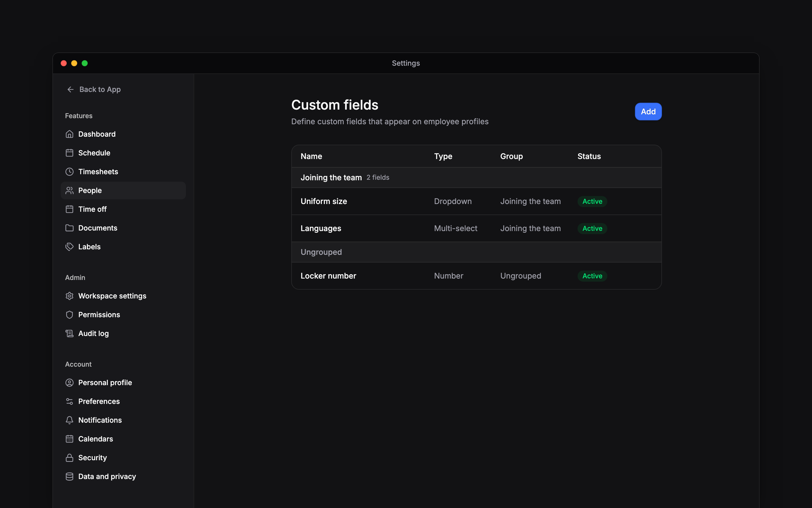Click the Permissions shield icon
This screenshot has width=812, height=508.
tap(70, 315)
